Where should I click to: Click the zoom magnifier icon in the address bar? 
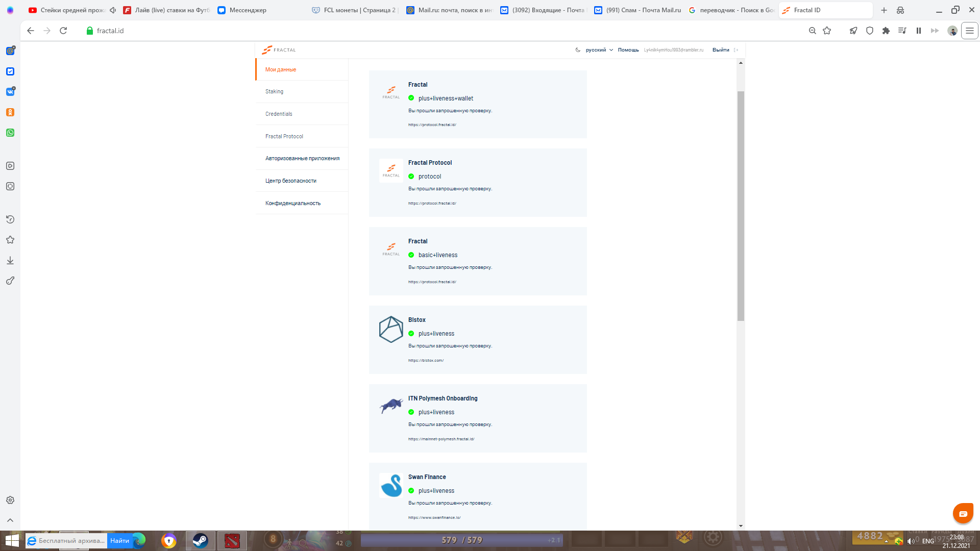click(813, 31)
